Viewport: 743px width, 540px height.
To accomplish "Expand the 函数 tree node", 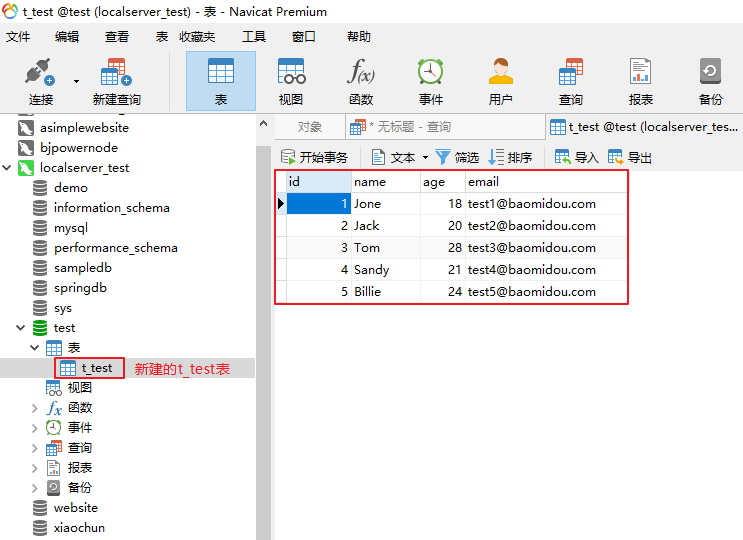I will pos(34,408).
